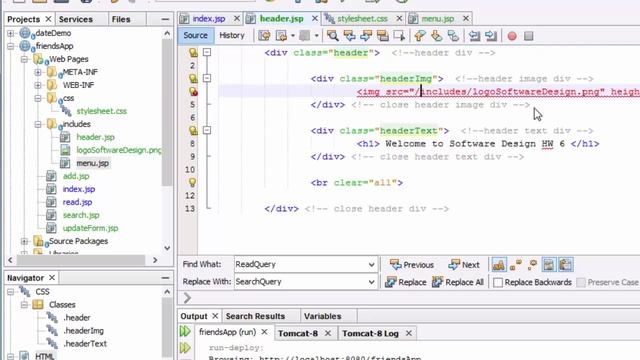640x360 pixels.
Task: Expand the META-INF folder
Action: 38,72
